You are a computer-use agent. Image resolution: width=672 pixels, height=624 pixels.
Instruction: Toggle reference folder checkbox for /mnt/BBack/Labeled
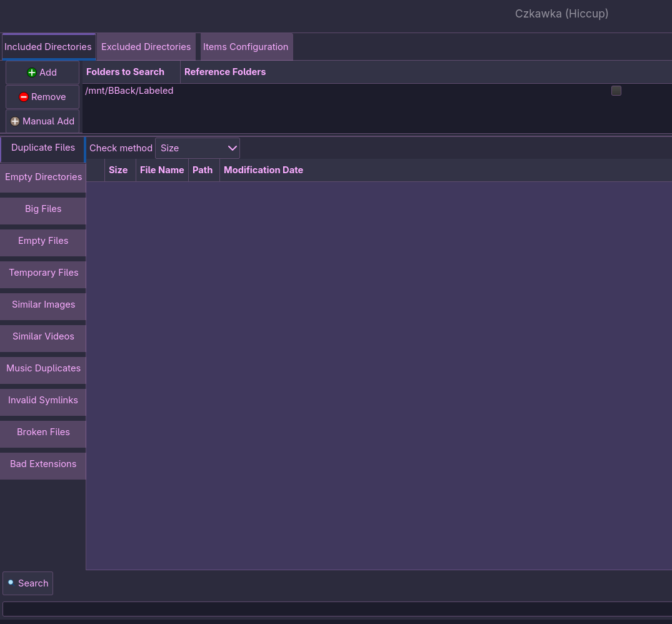click(616, 91)
